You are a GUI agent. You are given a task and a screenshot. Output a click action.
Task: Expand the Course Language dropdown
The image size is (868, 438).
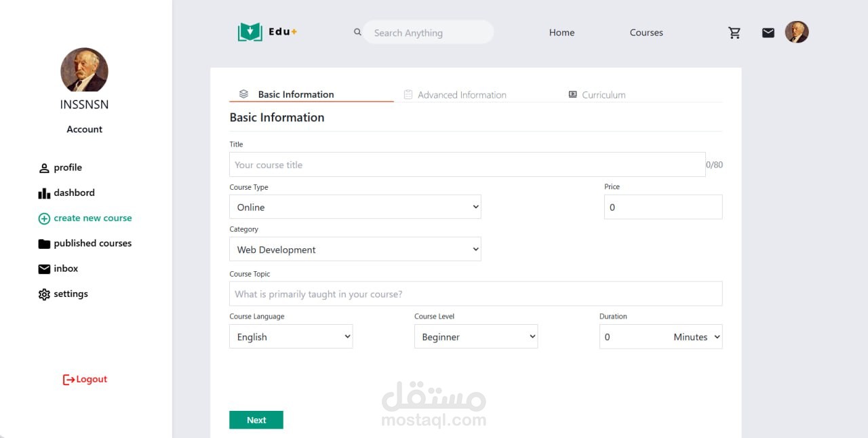pos(291,337)
